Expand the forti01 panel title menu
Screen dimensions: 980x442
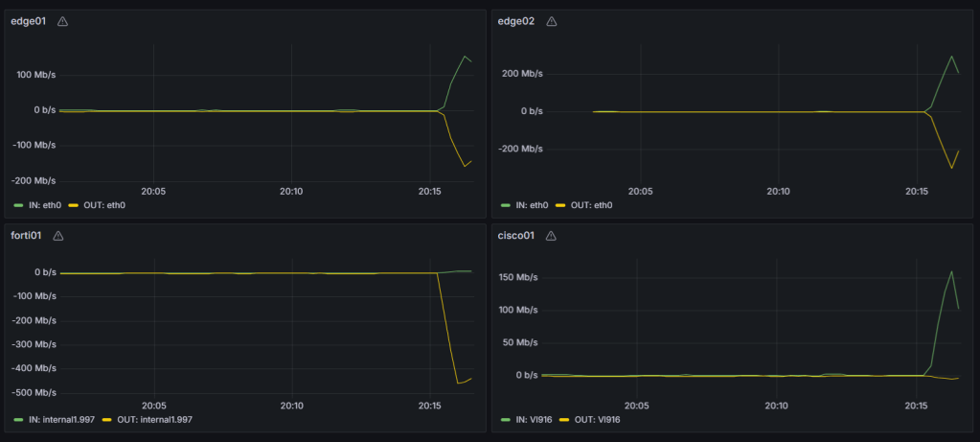point(26,236)
